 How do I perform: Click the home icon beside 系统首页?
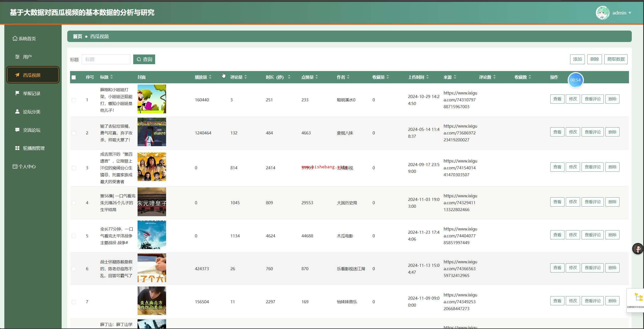point(15,38)
